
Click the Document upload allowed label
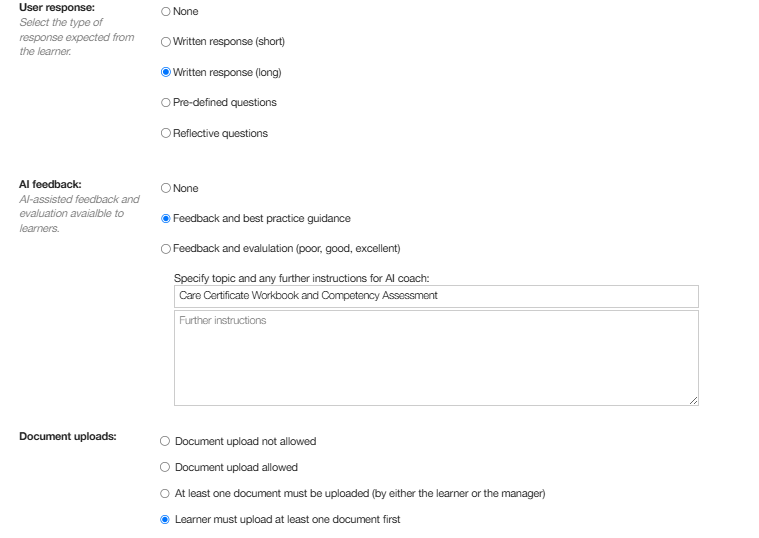236,467
